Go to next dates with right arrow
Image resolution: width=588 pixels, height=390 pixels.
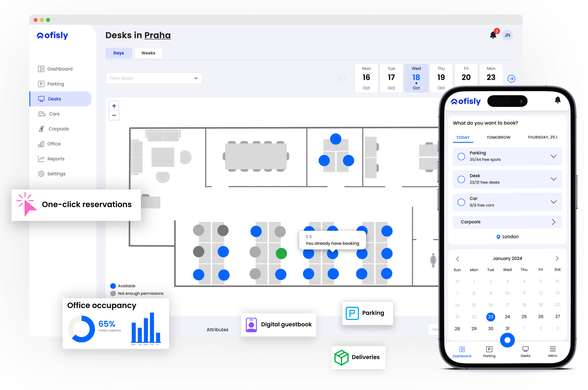point(511,79)
